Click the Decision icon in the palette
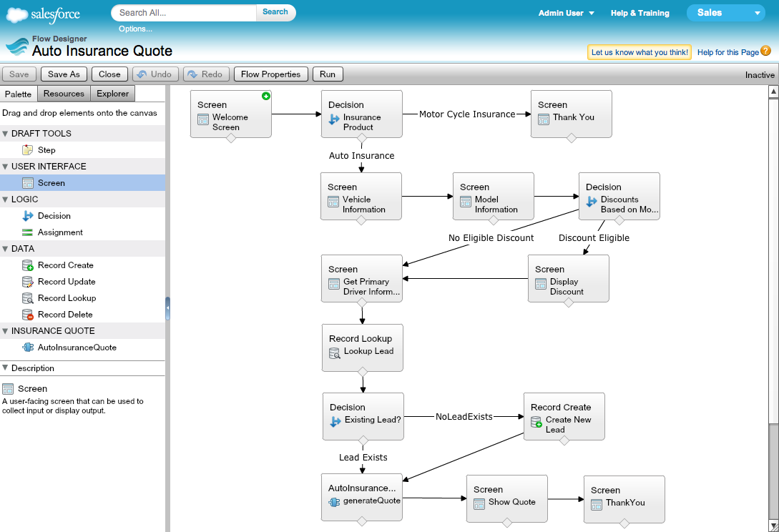 point(28,216)
